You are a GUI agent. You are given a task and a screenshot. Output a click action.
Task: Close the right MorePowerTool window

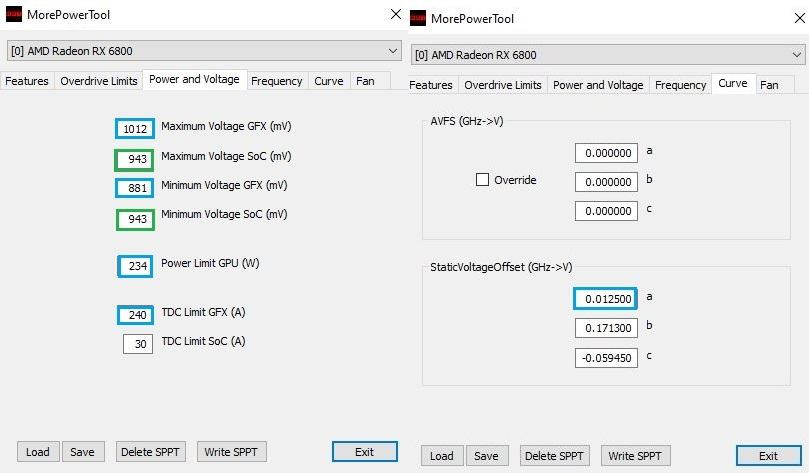pos(800,19)
